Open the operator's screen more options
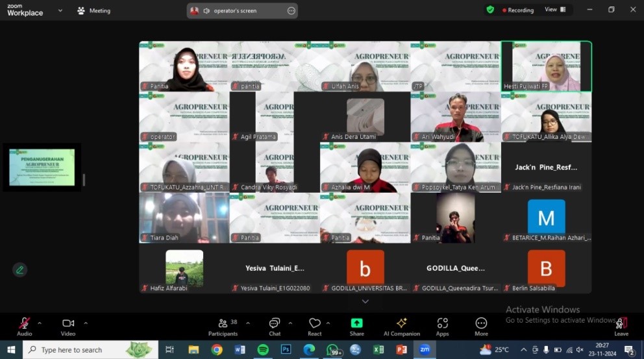Screen dimensions: 644x359 coord(291,10)
